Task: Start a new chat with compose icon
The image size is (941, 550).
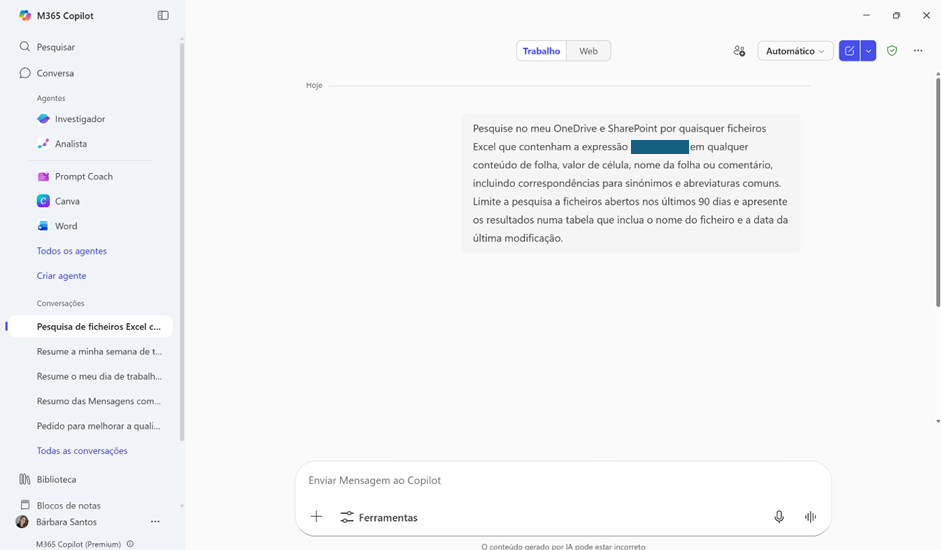Action: [849, 51]
